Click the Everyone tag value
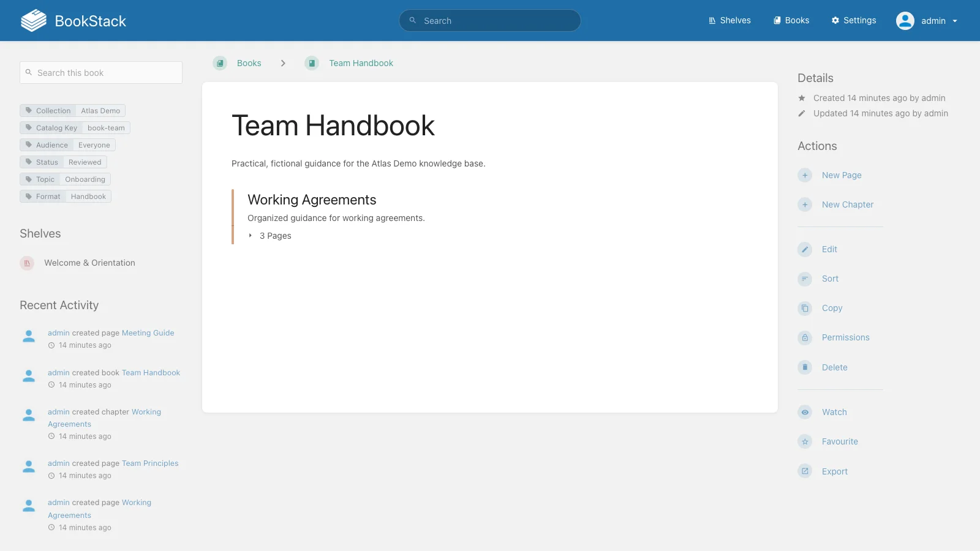The image size is (980, 551). pyautogui.click(x=94, y=145)
